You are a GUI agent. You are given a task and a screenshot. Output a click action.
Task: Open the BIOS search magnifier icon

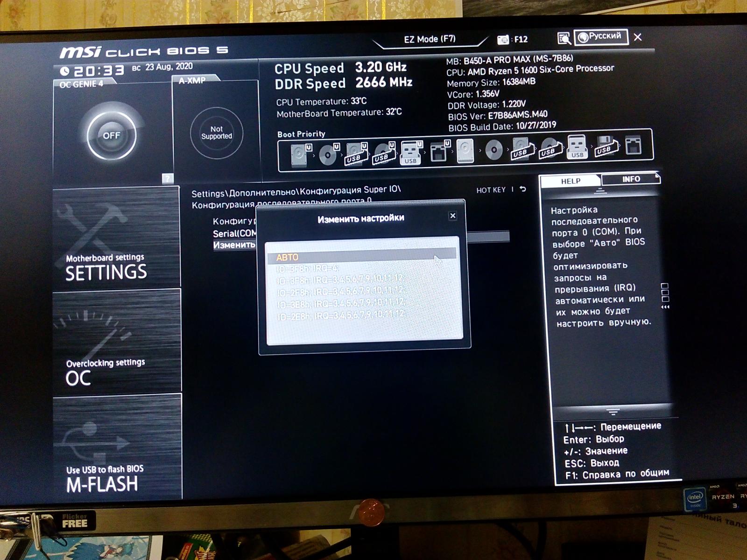tap(564, 38)
